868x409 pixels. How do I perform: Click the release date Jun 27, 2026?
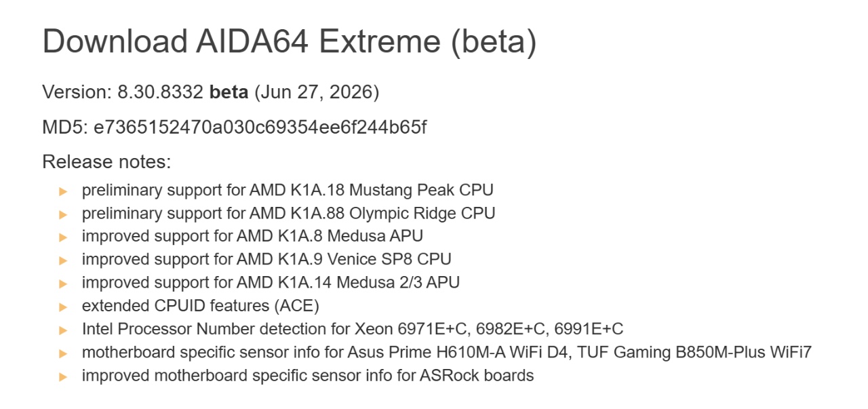317,92
